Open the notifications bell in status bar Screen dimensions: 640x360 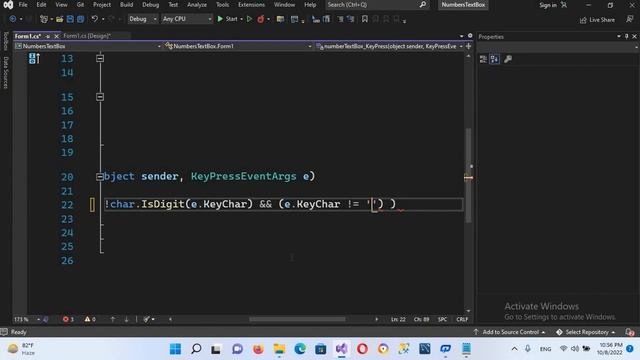[x=630, y=332]
